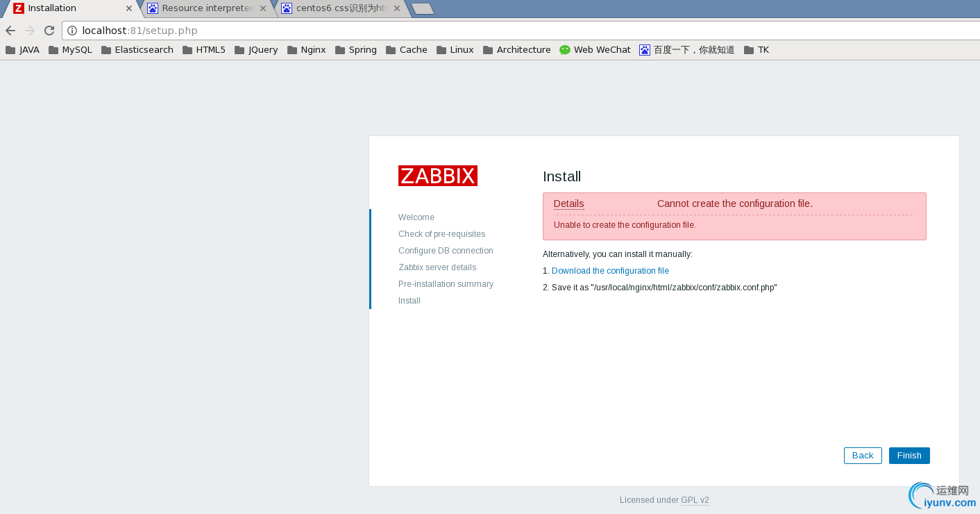Download the configuration file link

point(610,271)
